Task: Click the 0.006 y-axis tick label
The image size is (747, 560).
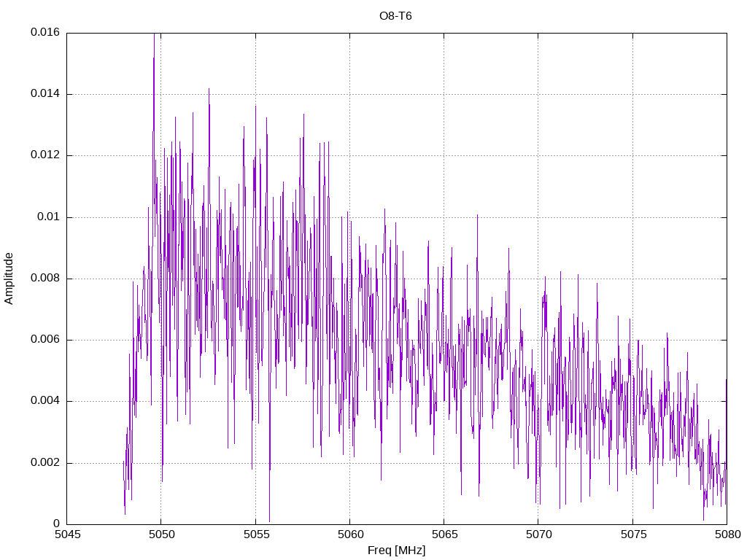Action: tap(44, 340)
